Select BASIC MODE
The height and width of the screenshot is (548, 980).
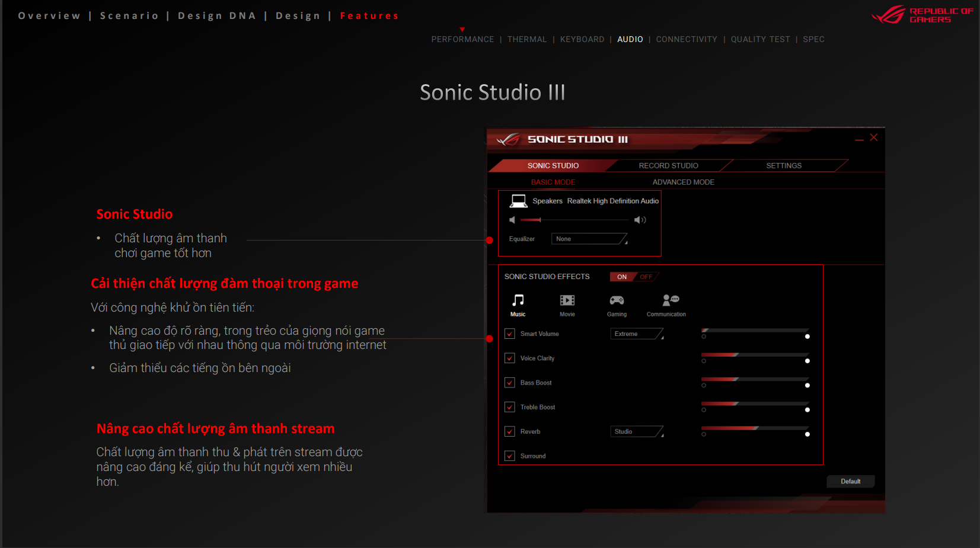pos(553,182)
